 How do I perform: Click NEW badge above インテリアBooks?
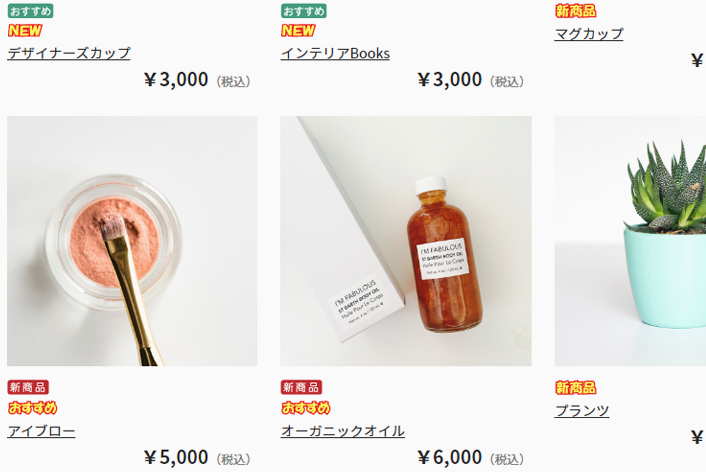tap(298, 31)
